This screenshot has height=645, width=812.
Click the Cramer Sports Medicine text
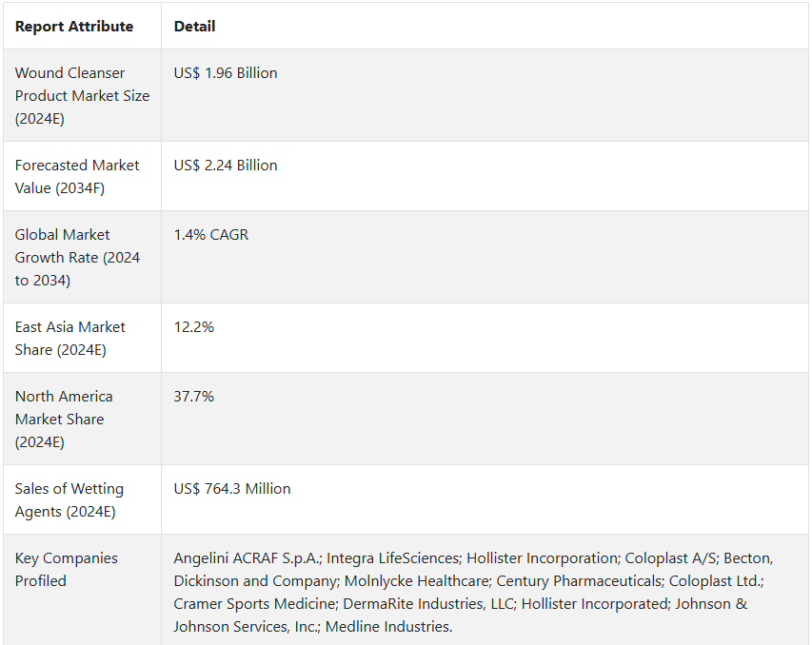tap(254, 603)
